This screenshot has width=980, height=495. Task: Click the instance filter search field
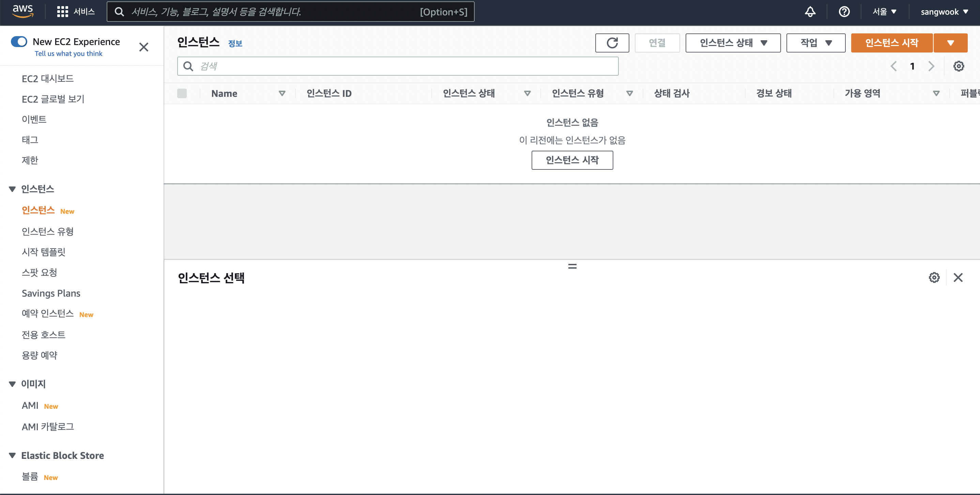(398, 66)
